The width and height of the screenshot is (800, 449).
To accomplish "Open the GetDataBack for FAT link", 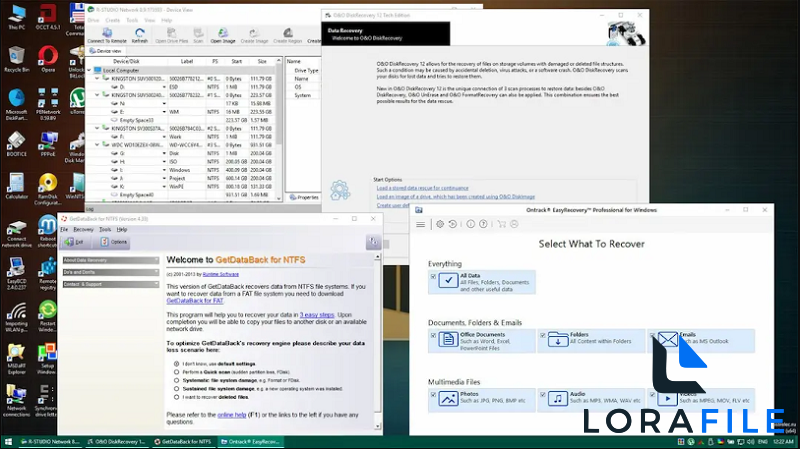I will (194, 301).
